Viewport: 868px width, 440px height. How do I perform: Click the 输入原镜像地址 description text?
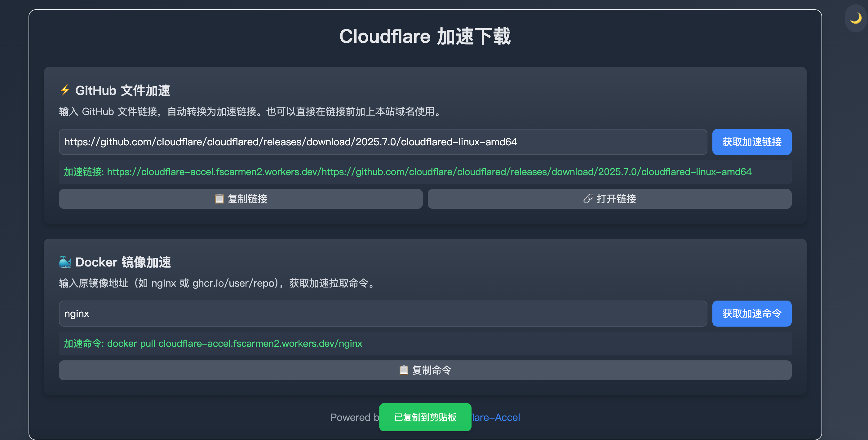click(x=217, y=283)
